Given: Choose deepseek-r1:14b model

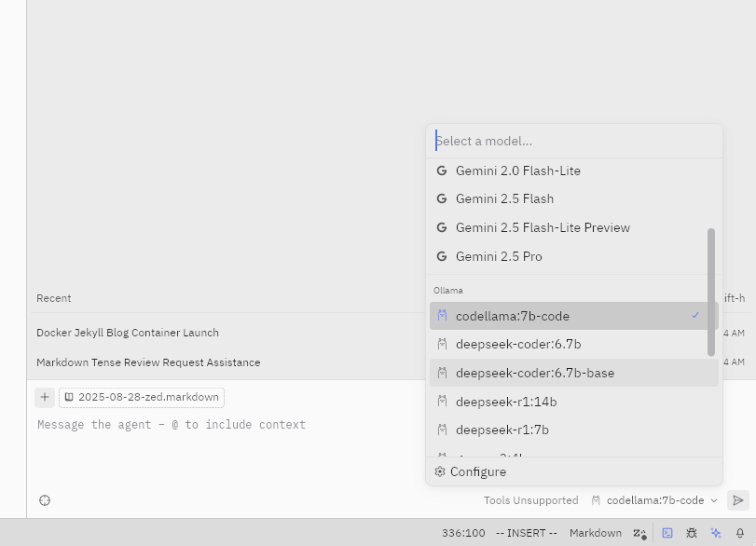Looking at the screenshot, I should pyautogui.click(x=573, y=402).
